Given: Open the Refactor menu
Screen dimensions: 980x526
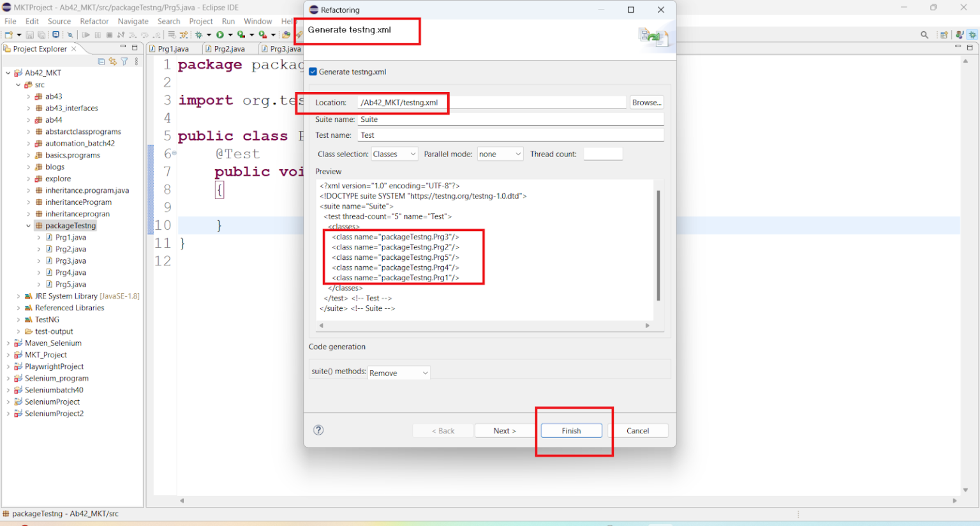Looking at the screenshot, I should (x=94, y=21).
